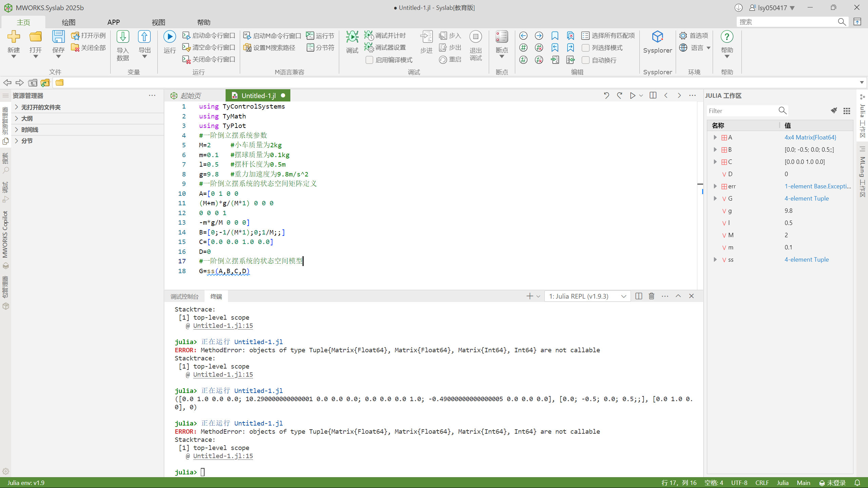
Task: Click the toggle bookmark icon in Edit group
Action: [x=555, y=36]
